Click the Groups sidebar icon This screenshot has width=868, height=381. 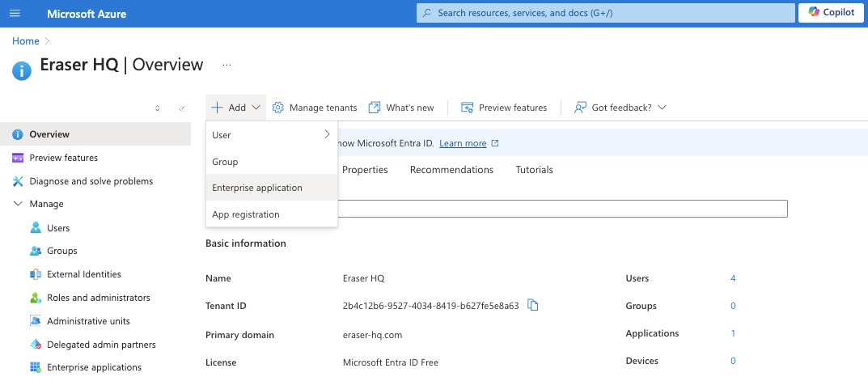pos(36,251)
